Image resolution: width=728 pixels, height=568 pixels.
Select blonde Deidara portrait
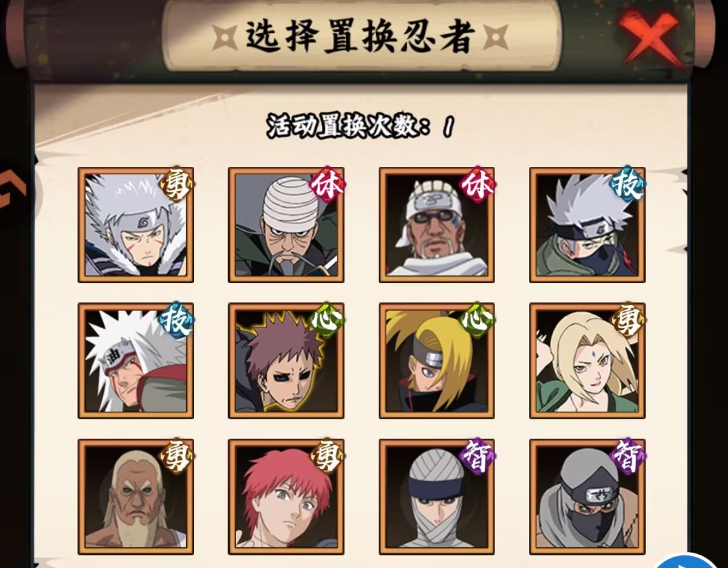[437, 361]
